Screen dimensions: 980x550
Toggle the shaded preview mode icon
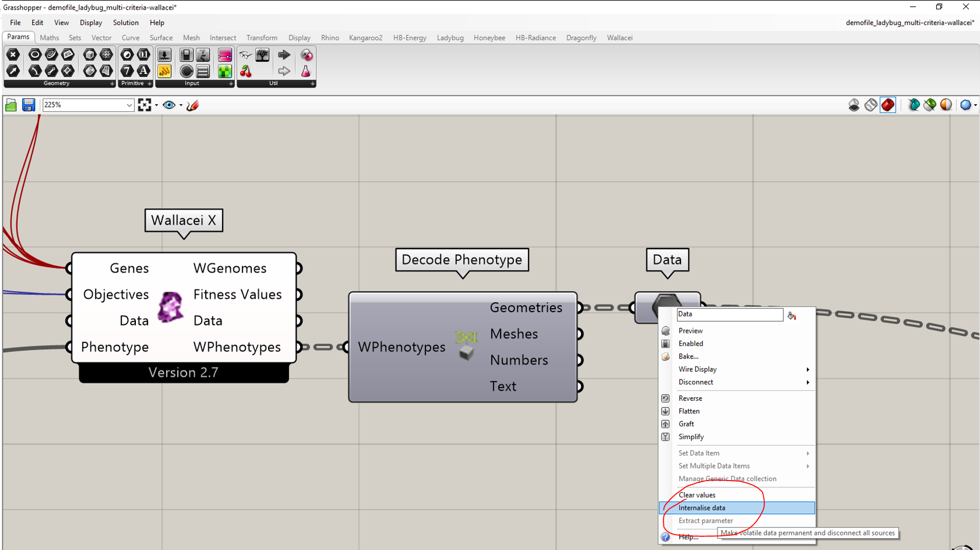point(888,105)
